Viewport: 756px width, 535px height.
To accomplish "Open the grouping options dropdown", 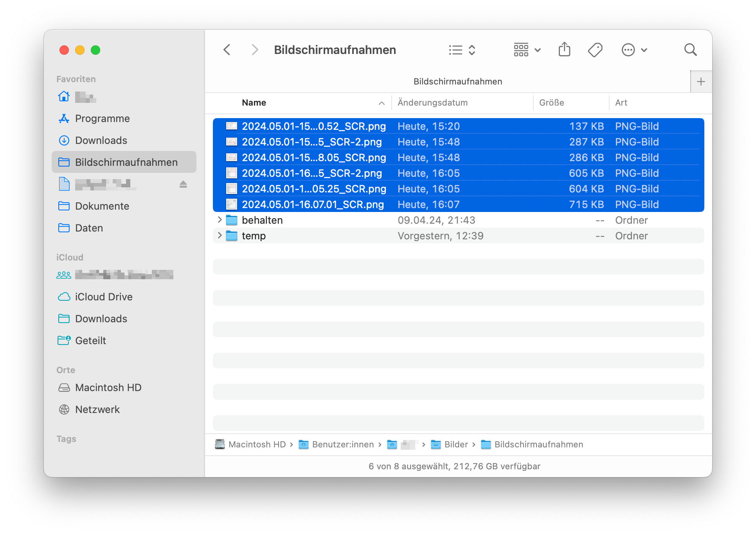I will click(527, 50).
